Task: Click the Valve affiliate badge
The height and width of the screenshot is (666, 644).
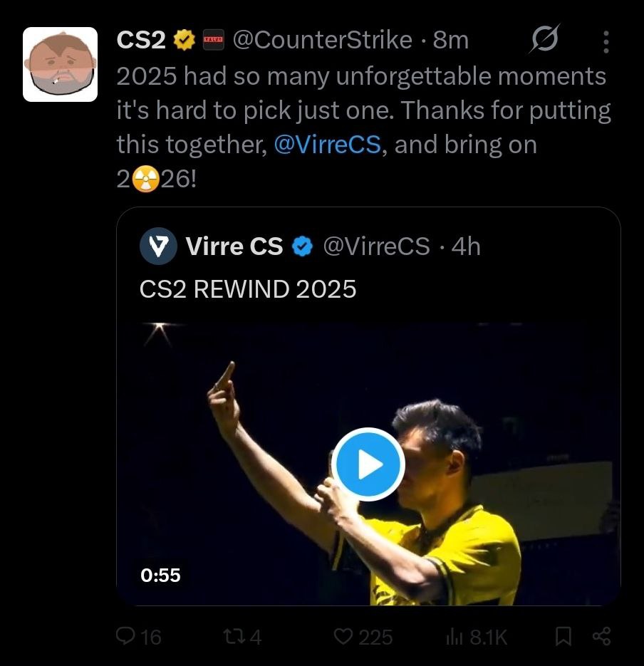Action: (x=214, y=41)
